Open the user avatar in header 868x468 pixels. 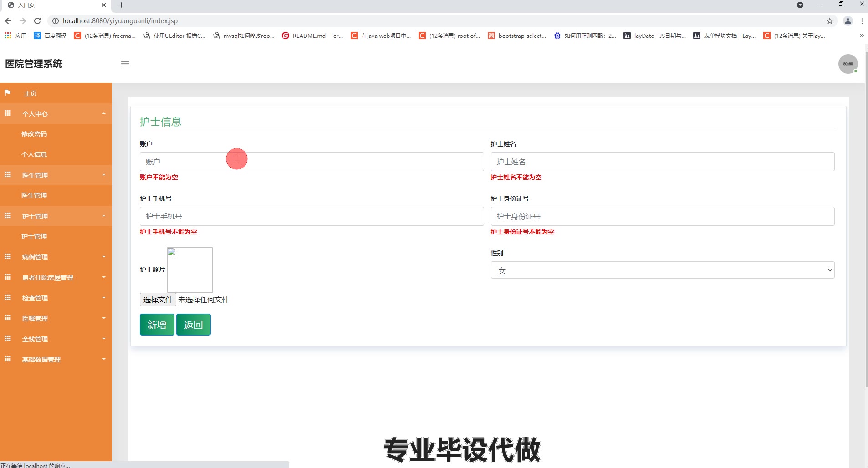coord(848,64)
